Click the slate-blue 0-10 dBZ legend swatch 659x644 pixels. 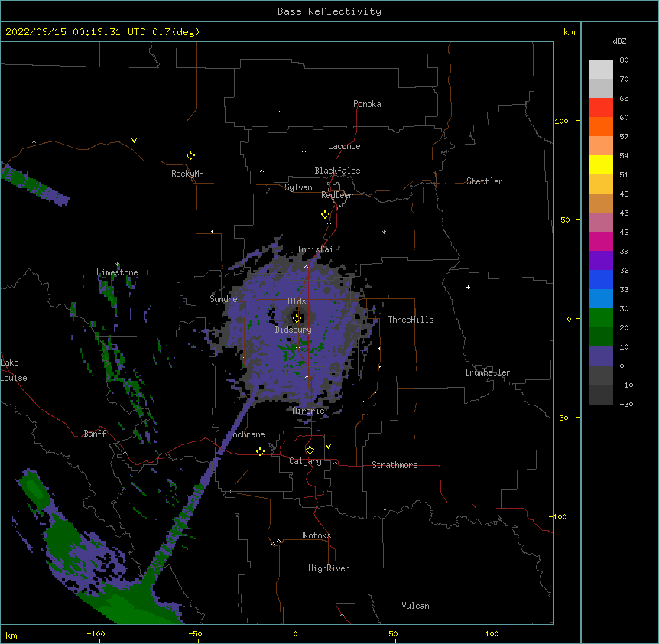coord(601,356)
